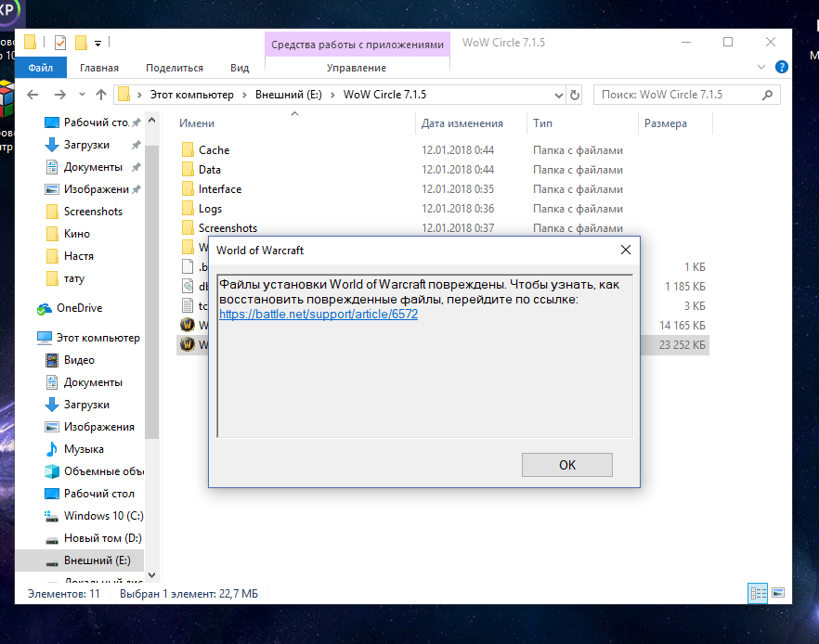The image size is (819, 644).
Task: Click the search box for WoW Circle 7.1.5
Action: [x=678, y=95]
